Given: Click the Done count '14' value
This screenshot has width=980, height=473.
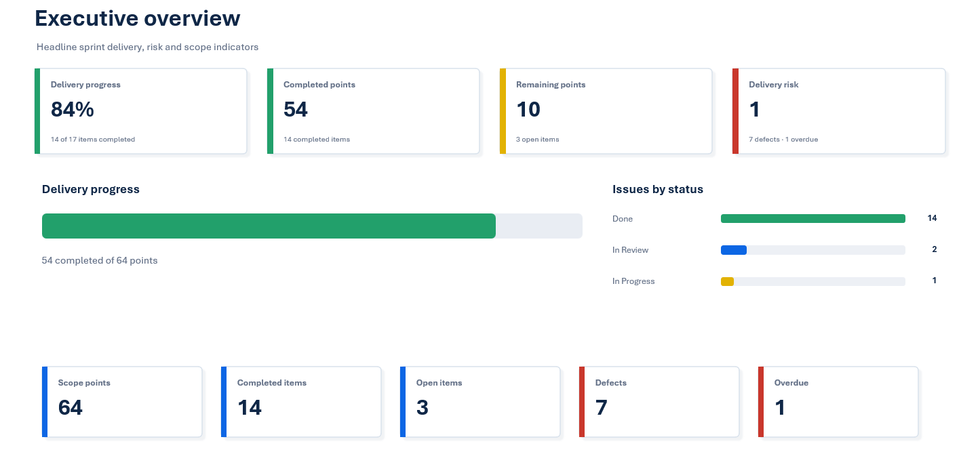Looking at the screenshot, I should tap(932, 218).
